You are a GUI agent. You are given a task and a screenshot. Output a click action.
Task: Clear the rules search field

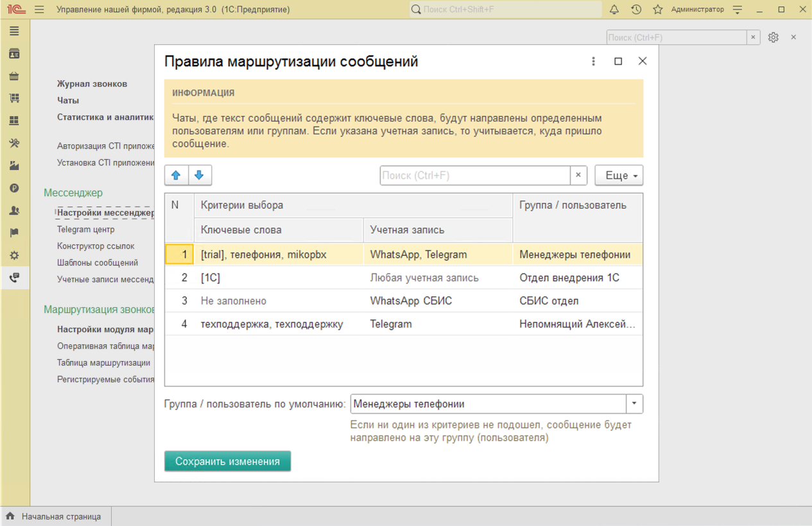click(578, 175)
